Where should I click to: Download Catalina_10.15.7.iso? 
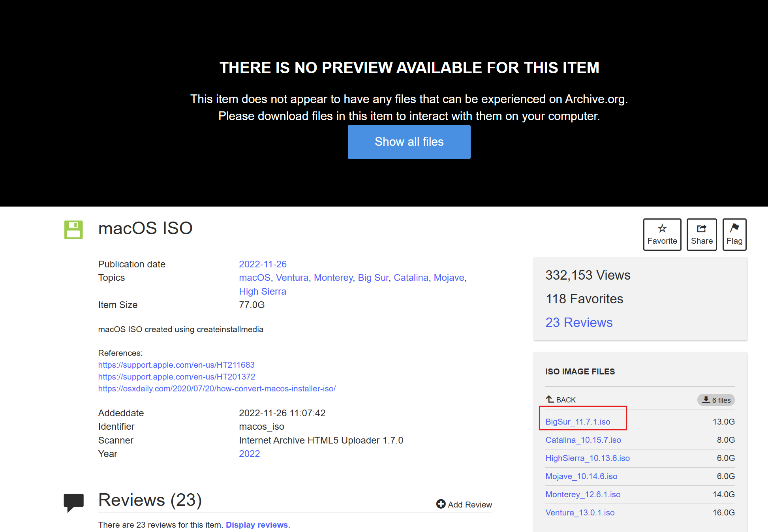click(x=583, y=440)
